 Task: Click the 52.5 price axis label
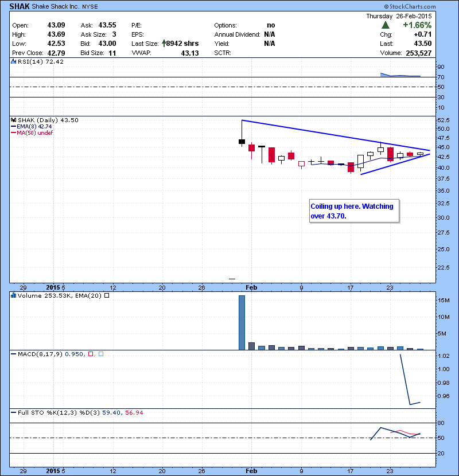pos(443,120)
